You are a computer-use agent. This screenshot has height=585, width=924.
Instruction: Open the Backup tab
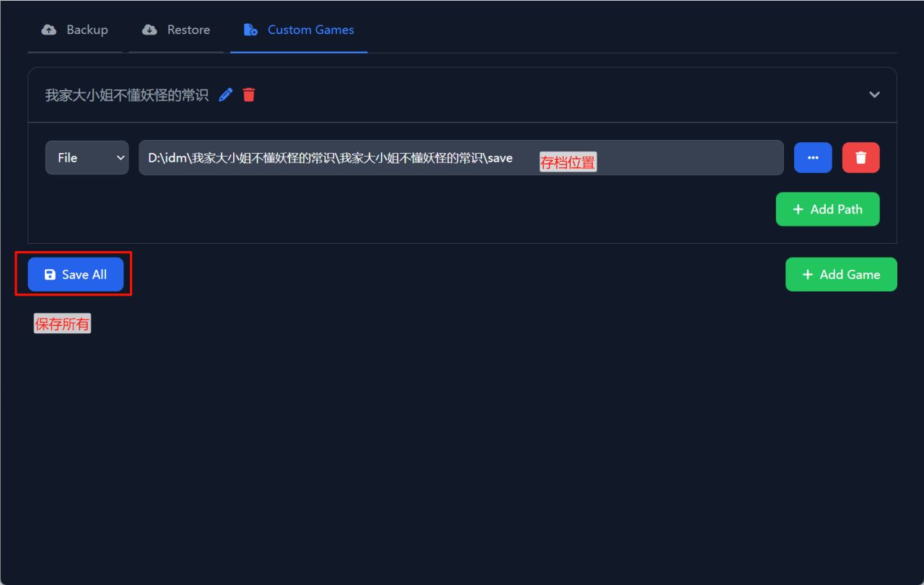pyautogui.click(x=75, y=30)
